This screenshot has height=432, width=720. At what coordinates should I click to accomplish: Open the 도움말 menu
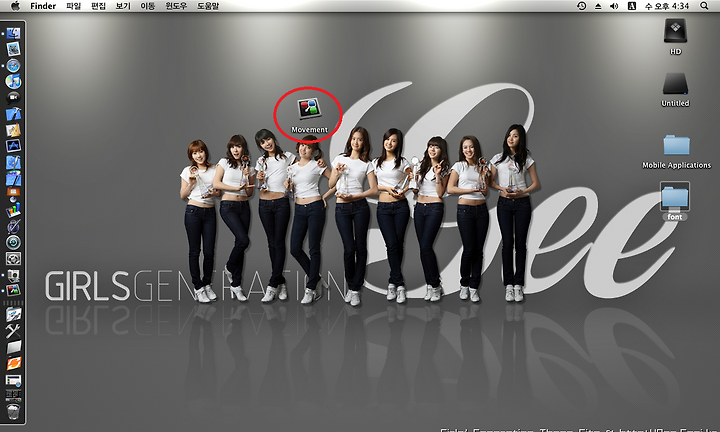tap(208, 6)
